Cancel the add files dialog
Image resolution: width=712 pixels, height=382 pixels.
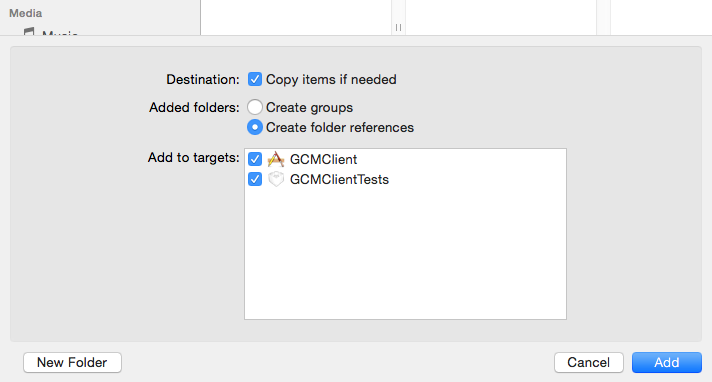pos(588,362)
